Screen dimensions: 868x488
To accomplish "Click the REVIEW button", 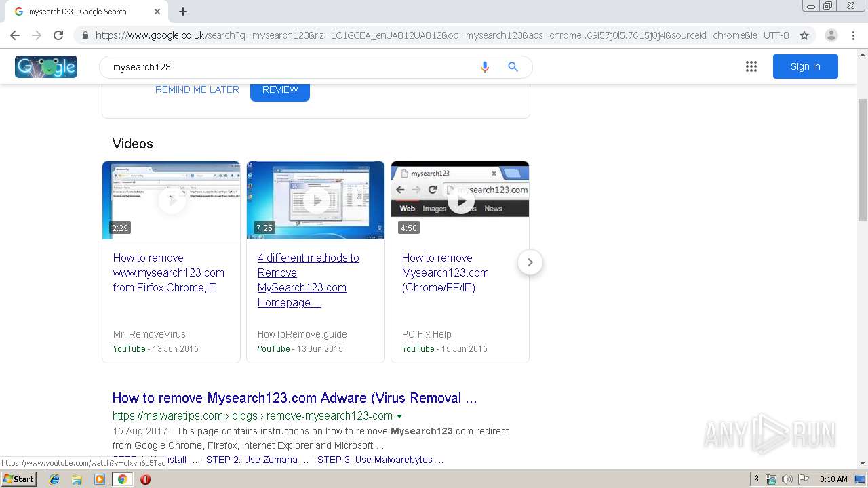I will click(x=280, y=90).
